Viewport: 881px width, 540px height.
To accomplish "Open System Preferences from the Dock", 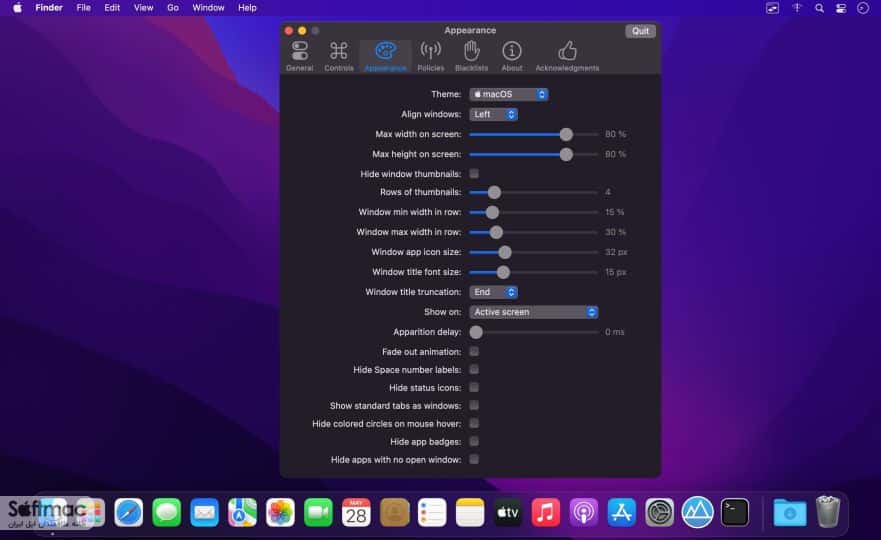I will [660, 512].
